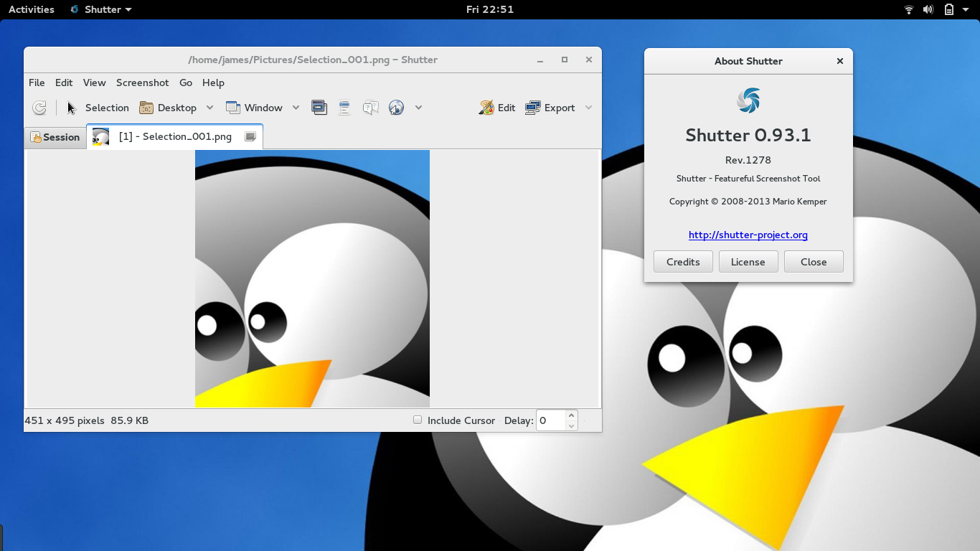This screenshot has width=980, height=551.
Task: Open the Screenshot menu
Action: point(143,83)
